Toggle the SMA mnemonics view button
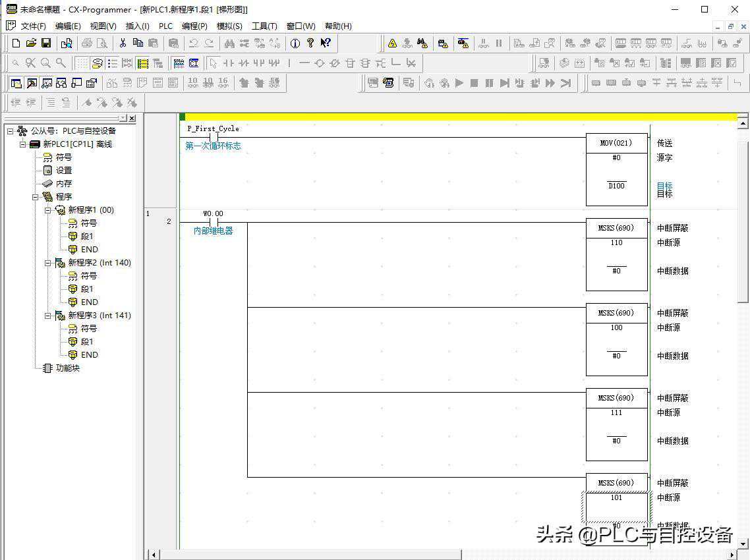This screenshot has height=560, width=750. (x=179, y=63)
